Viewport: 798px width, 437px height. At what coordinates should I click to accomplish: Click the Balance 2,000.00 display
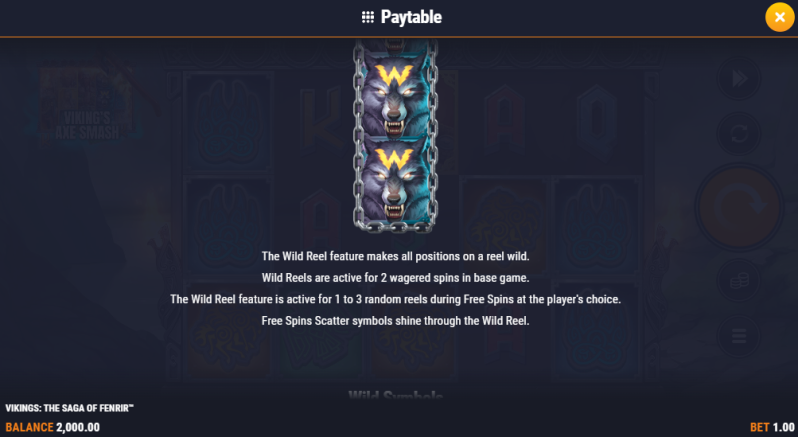(x=52, y=427)
